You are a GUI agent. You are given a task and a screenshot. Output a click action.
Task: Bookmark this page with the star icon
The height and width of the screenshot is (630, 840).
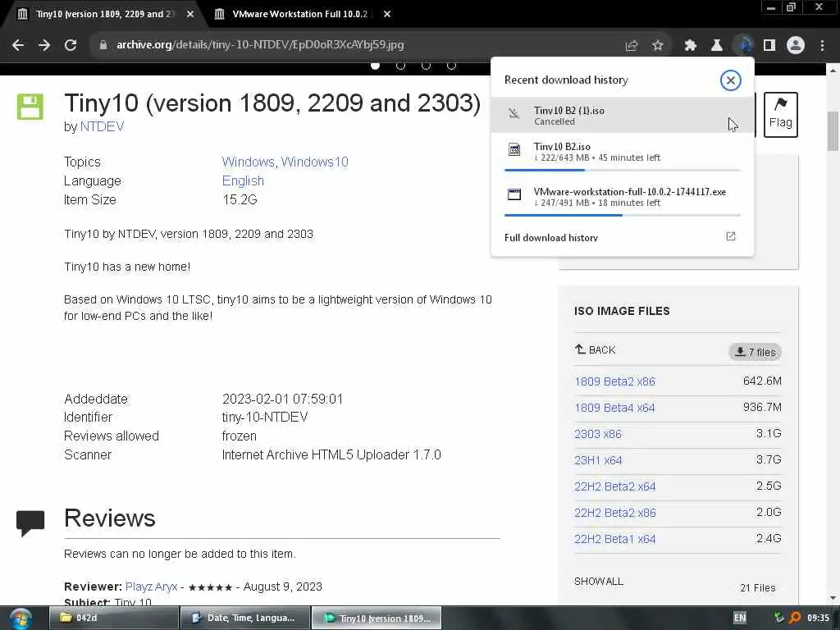[658, 46]
